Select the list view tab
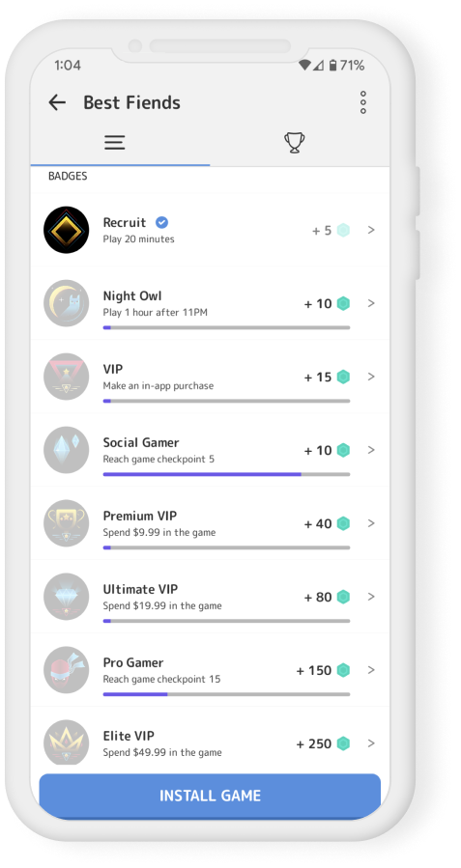 (x=115, y=142)
